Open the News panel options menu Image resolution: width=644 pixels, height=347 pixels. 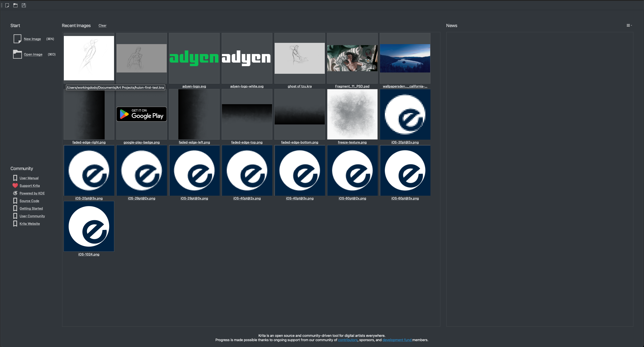coord(629,25)
